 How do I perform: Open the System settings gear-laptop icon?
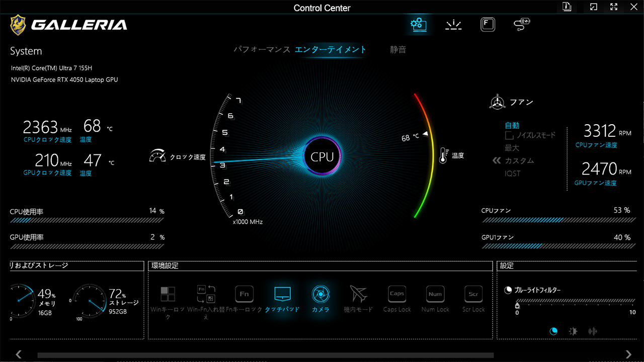click(418, 24)
